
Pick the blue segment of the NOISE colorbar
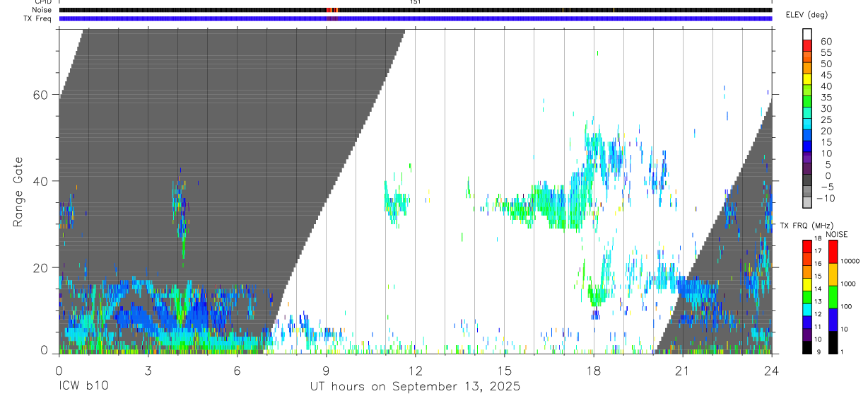point(833,320)
